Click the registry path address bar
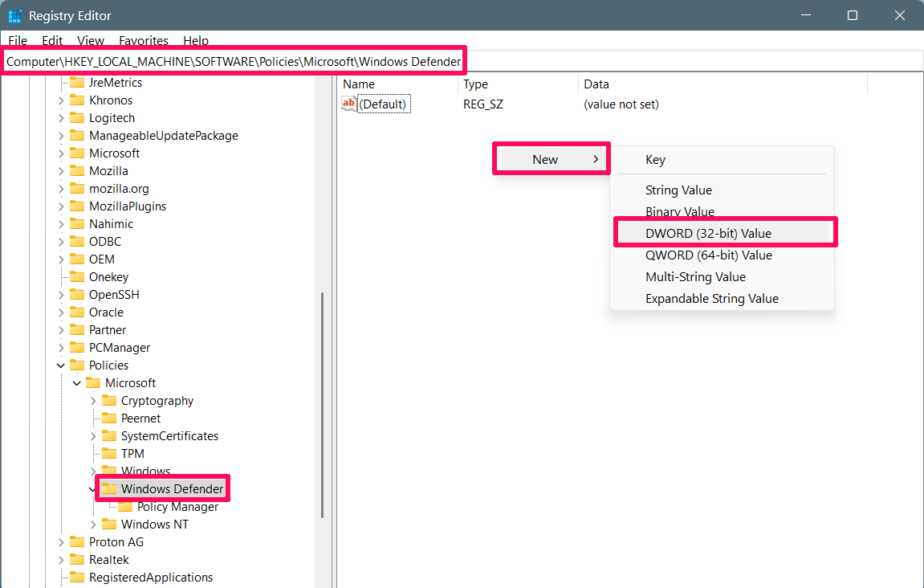The image size is (924, 588). 462,61
